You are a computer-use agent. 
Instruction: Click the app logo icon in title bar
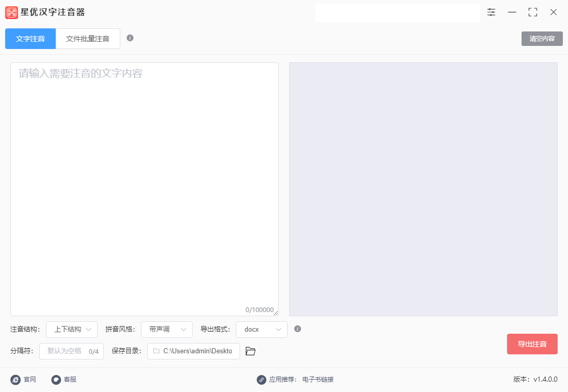[x=11, y=12]
